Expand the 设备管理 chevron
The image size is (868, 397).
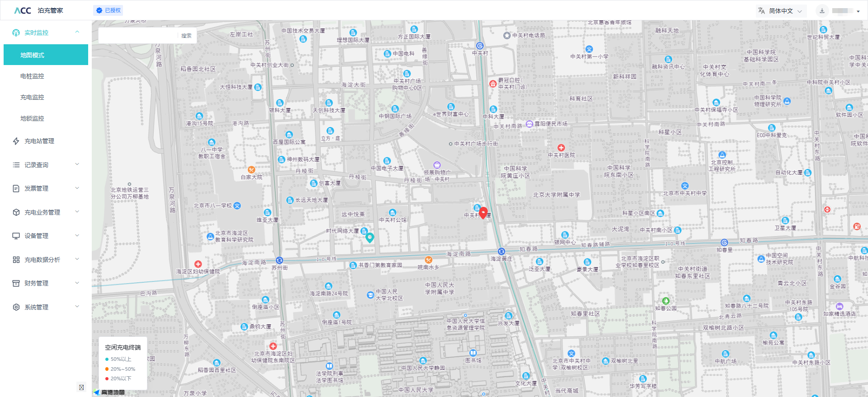tap(77, 235)
